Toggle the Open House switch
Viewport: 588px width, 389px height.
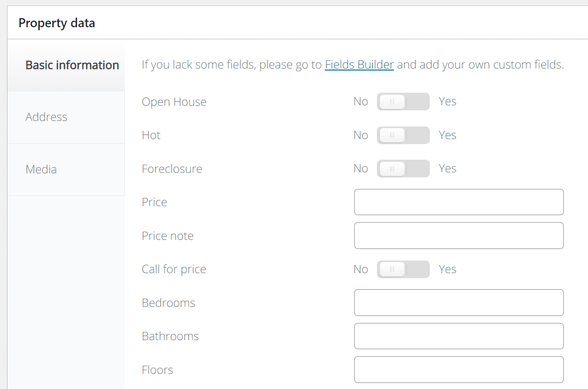click(x=403, y=102)
